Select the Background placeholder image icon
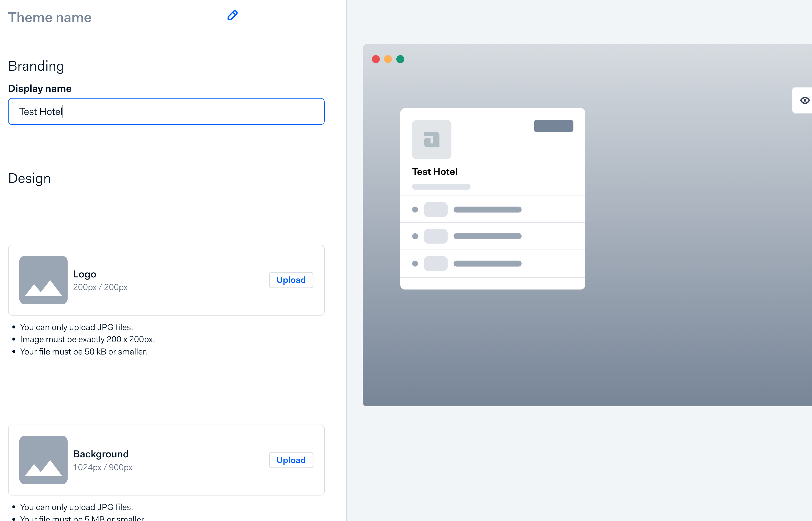 43,460
